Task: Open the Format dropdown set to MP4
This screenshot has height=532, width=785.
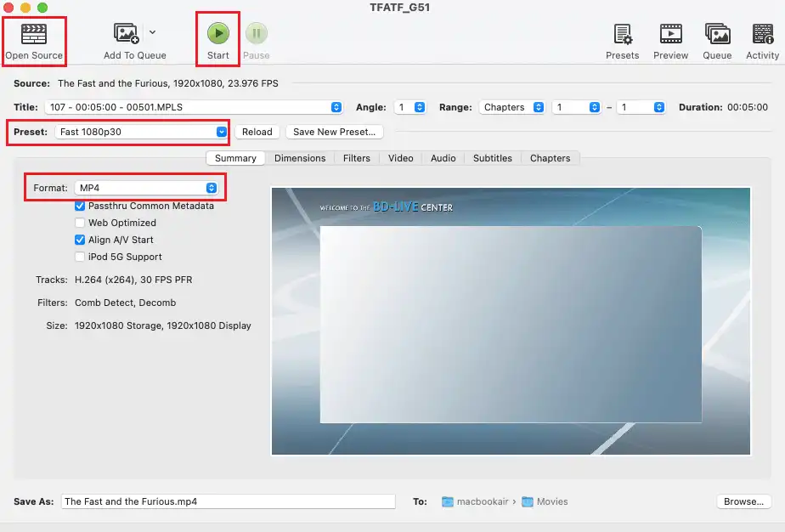Action: coord(147,188)
